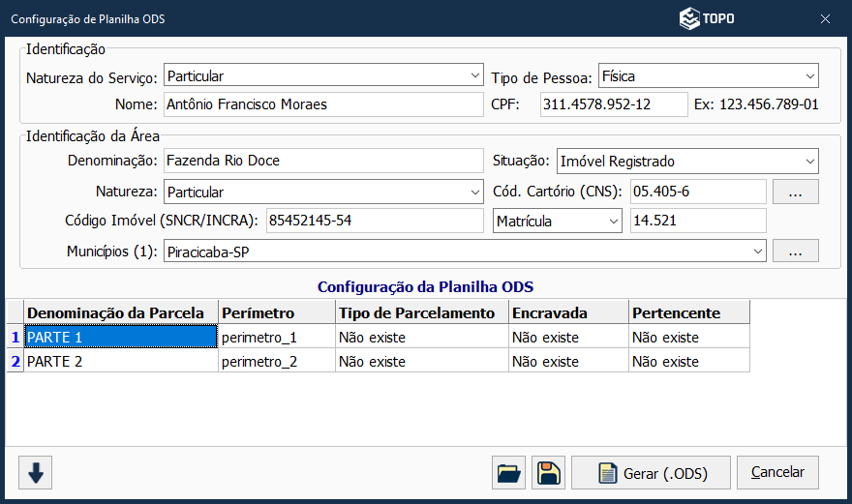The height and width of the screenshot is (504, 852).
Task: Select the CPF input field
Action: [613, 104]
